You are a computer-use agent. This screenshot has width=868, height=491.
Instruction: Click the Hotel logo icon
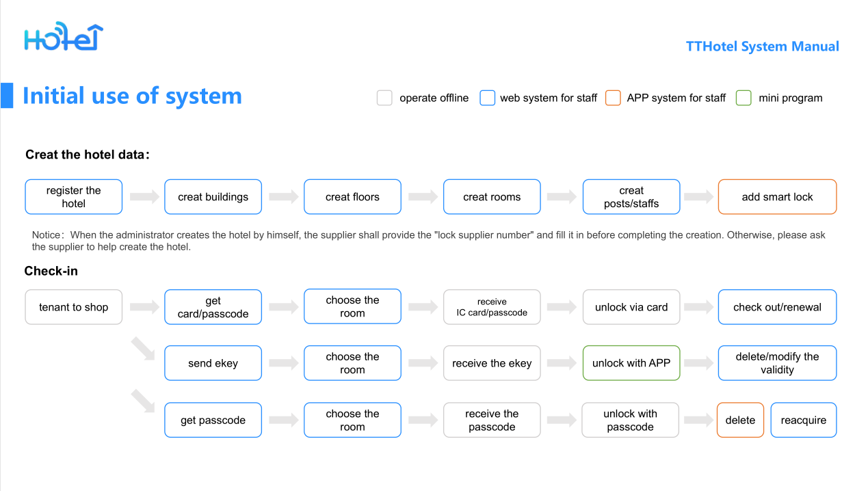pyautogui.click(x=64, y=38)
